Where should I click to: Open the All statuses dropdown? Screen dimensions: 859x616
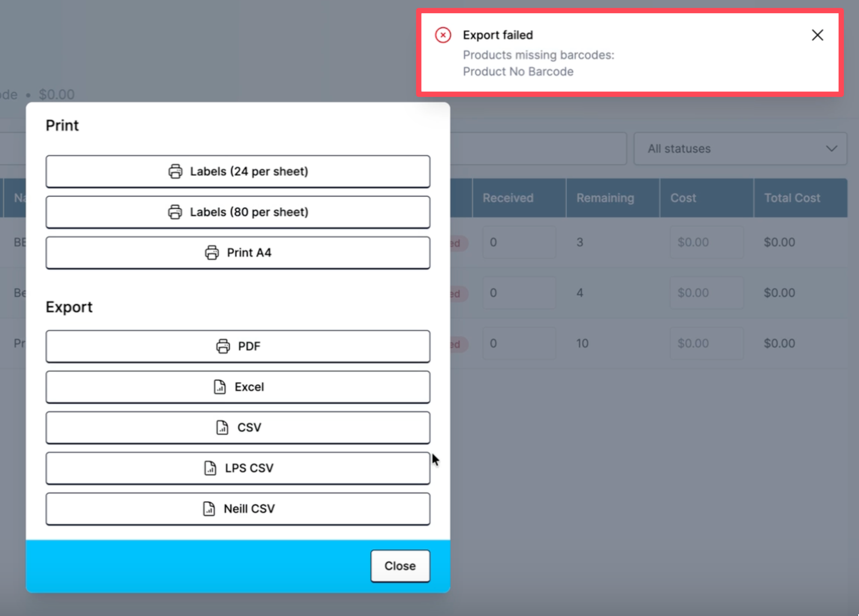coord(740,149)
